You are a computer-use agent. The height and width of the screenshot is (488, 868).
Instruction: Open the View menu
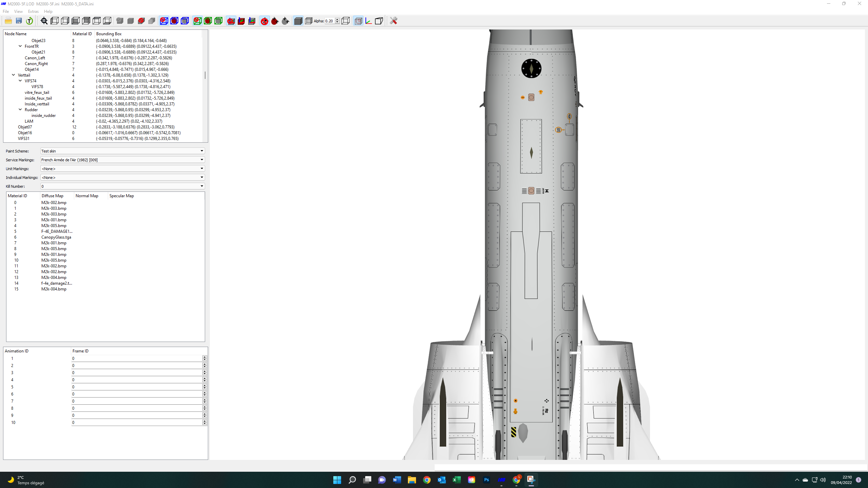18,11
